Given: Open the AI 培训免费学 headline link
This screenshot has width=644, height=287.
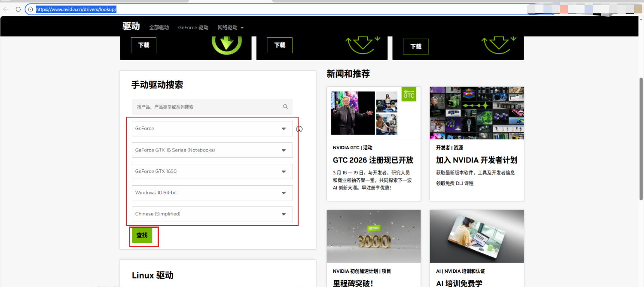Looking at the screenshot, I should tap(459, 283).
